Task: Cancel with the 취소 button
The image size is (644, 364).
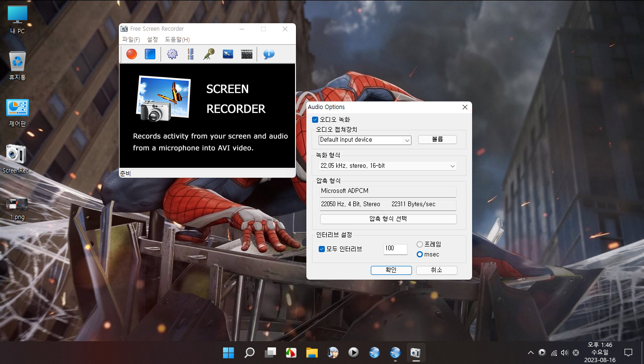Action: pyautogui.click(x=437, y=270)
